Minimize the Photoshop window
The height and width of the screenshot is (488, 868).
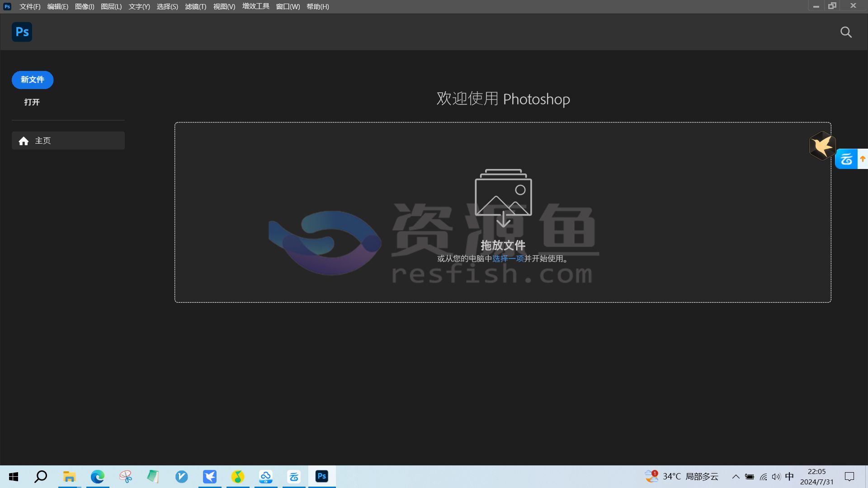(x=816, y=6)
